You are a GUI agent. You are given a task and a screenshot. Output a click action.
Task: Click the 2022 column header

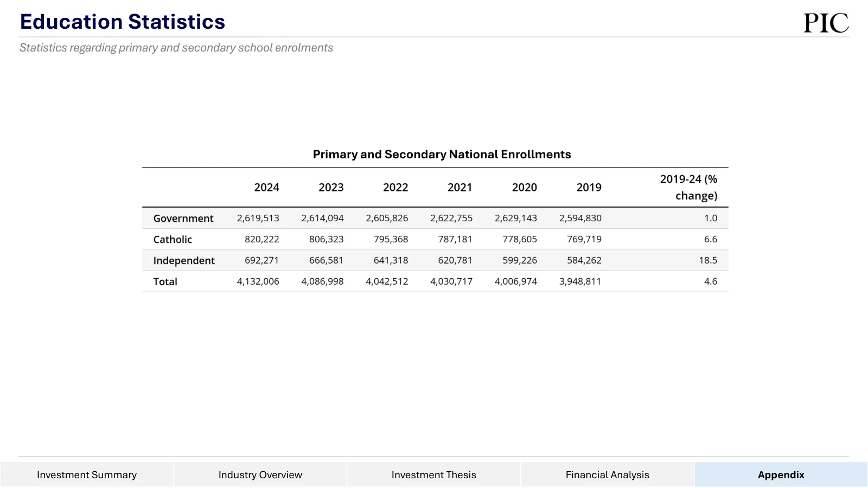(x=395, y=188)
